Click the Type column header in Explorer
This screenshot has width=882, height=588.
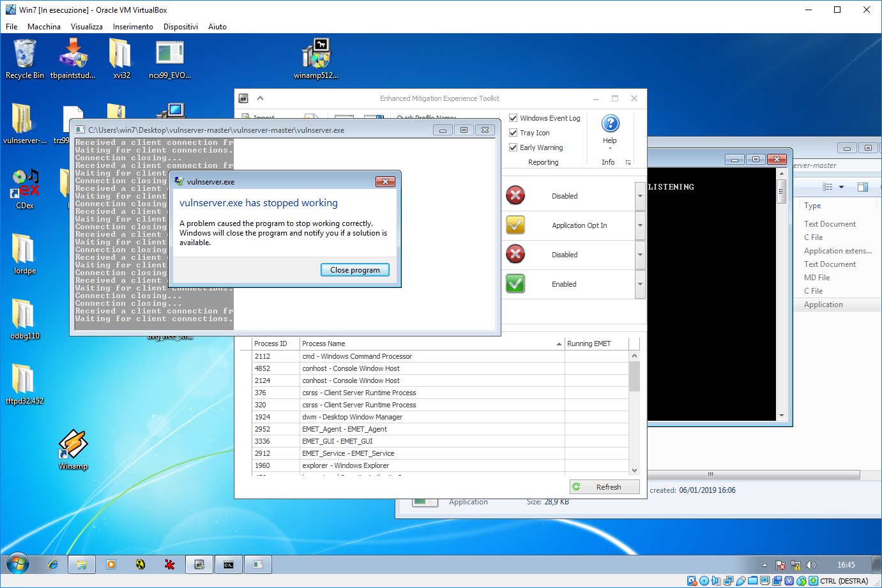[x=837, y=206]
